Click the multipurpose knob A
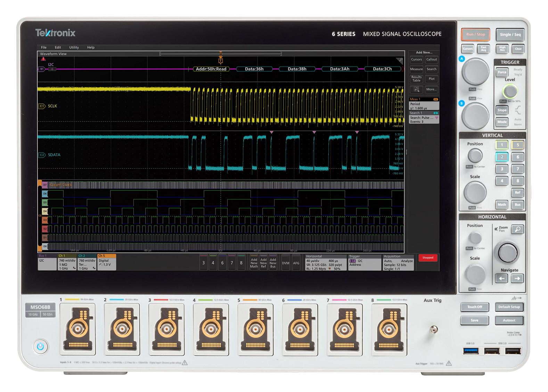This screenshot has width=548, height=392. coord(475,72)
